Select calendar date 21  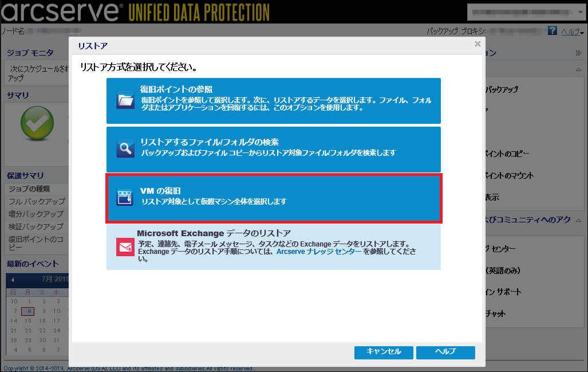(14, 331)
